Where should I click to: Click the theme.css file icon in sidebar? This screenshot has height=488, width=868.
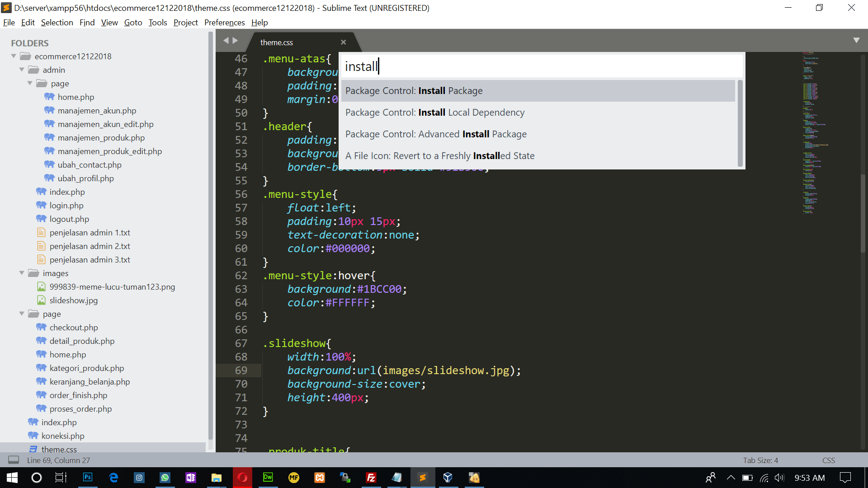(x=33, y=449)
